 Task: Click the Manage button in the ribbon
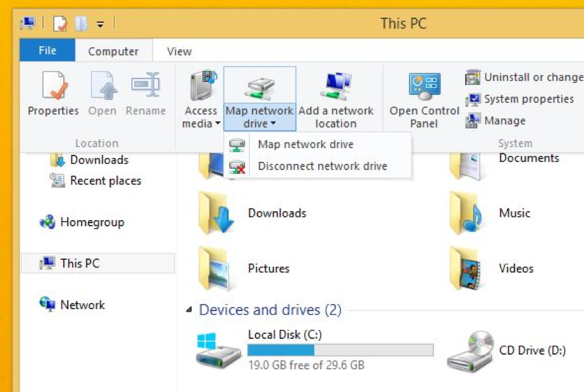point(495,121)
